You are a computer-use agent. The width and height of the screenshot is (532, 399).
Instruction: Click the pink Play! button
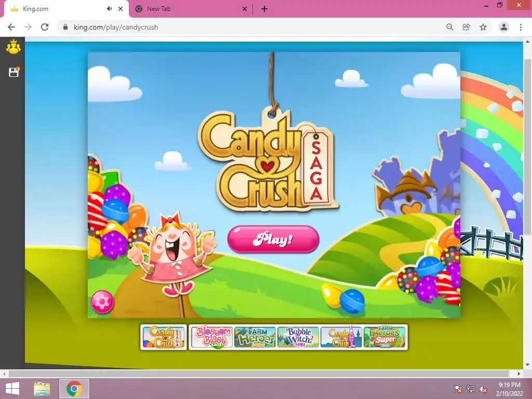coord(273,239)
